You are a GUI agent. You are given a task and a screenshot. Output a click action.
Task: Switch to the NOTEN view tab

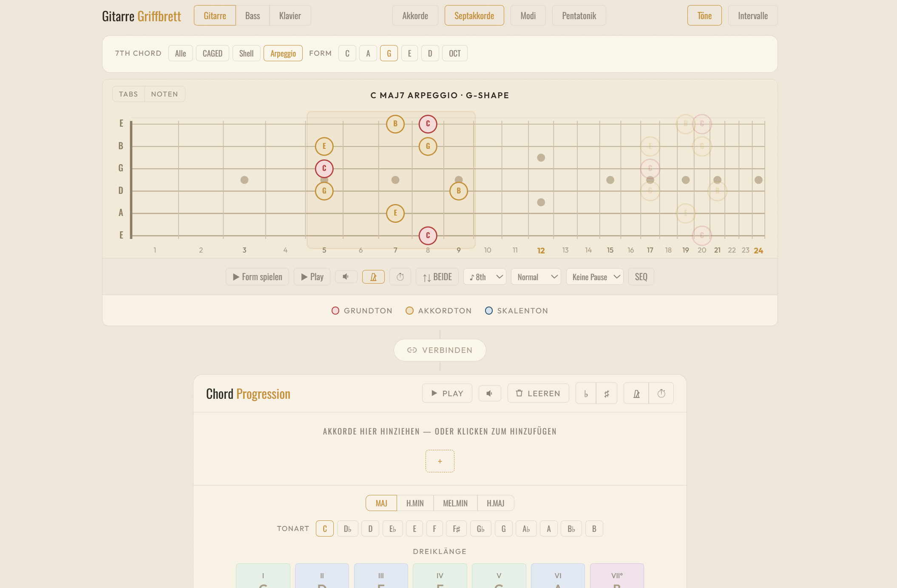coord(165,94)
